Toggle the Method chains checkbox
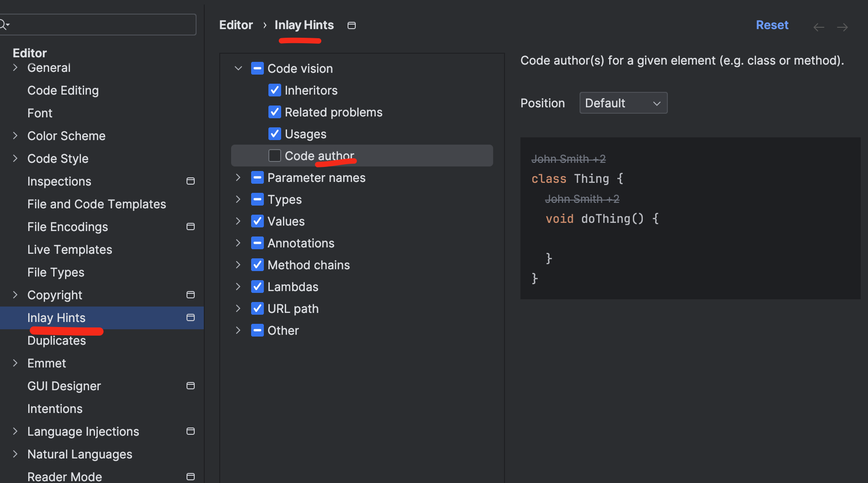868x483 pixels. pyautogui.click(x=257, y=265)
